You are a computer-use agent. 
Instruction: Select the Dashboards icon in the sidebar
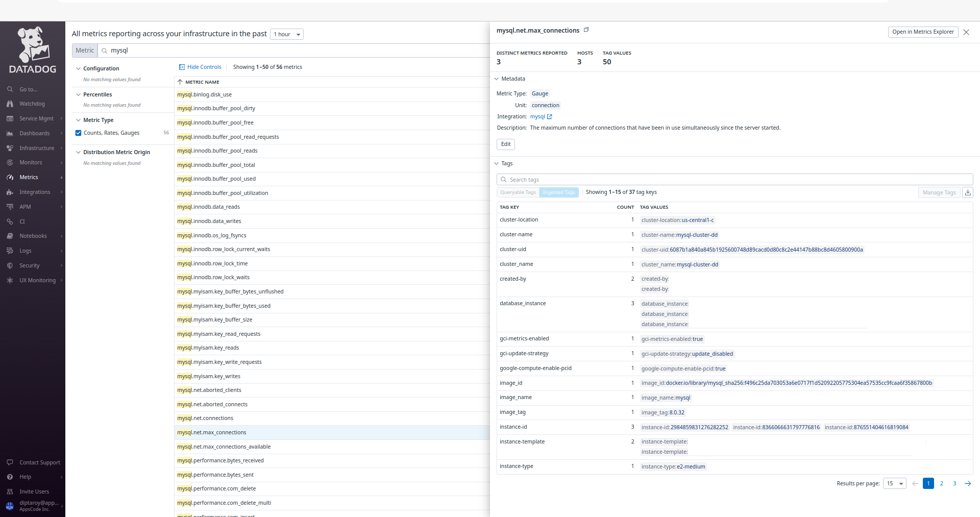click(x=10, y=133)
